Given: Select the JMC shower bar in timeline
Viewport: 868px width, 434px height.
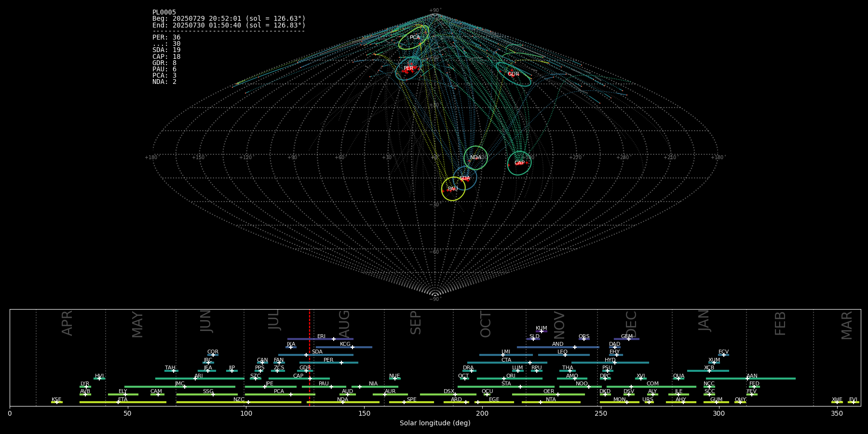Looking at the screenshot, I should click(x=180, y=386).
